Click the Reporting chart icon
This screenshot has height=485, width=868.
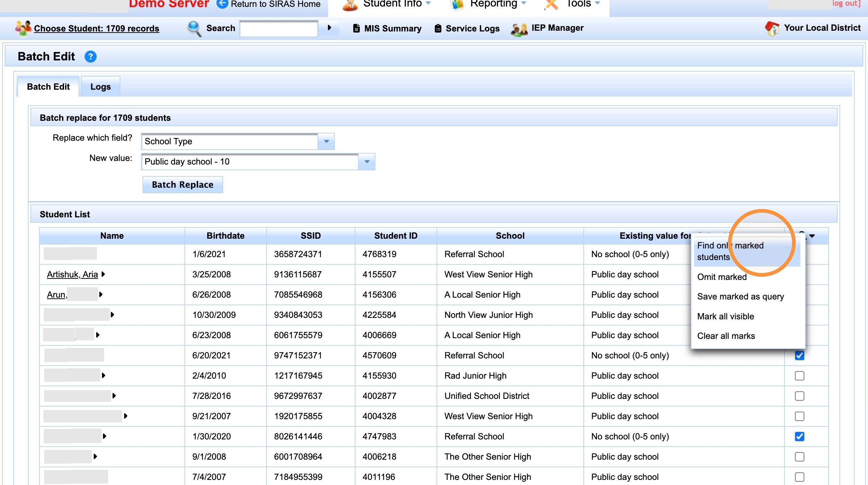pos(457,5)
